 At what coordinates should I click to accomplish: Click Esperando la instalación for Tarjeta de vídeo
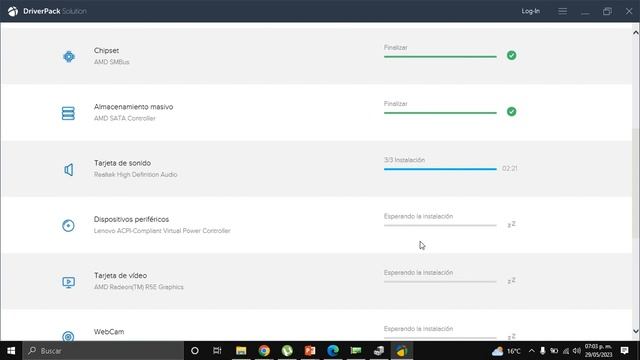click(x=418, y=273)
